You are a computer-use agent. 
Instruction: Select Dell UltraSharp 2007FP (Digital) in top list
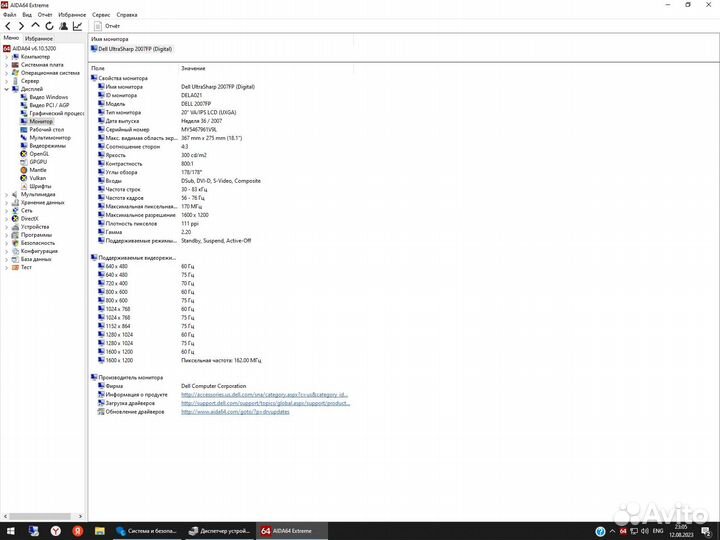tap(131, 49)
